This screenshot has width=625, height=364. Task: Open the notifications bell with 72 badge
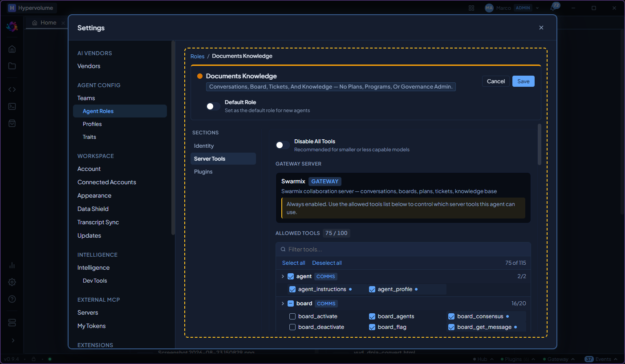553,8
